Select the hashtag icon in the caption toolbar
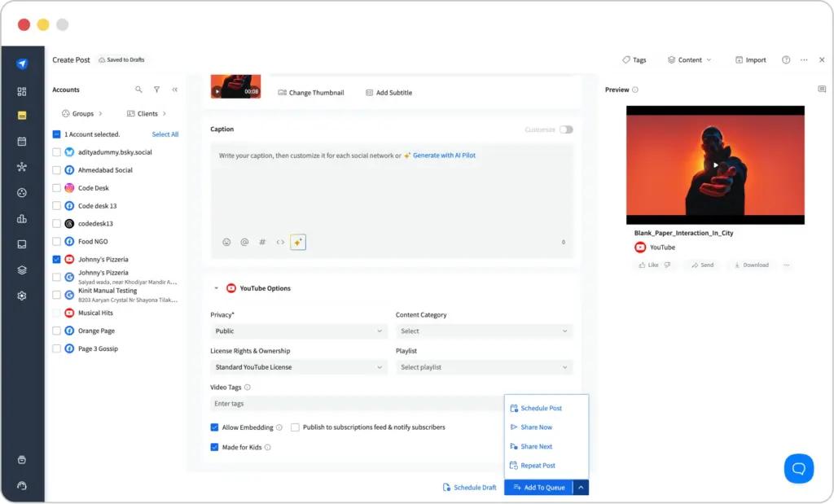834x504 pixels. coord(261,242)
